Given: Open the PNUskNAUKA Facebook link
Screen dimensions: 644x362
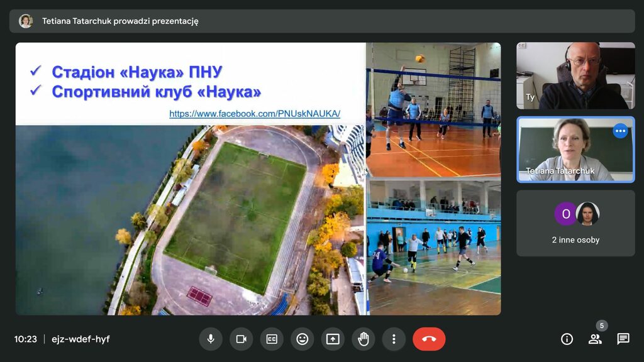Looking at the screenshot, I should click(255, 114).
